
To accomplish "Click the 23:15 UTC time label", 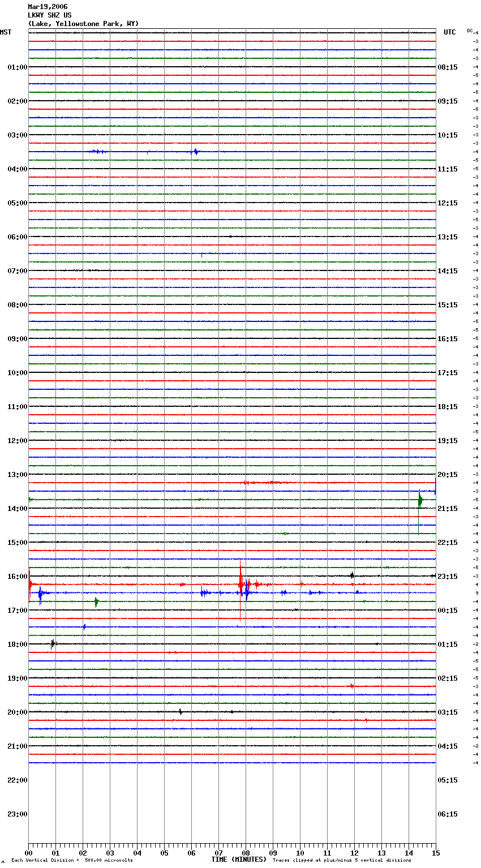I will (448, 577).
